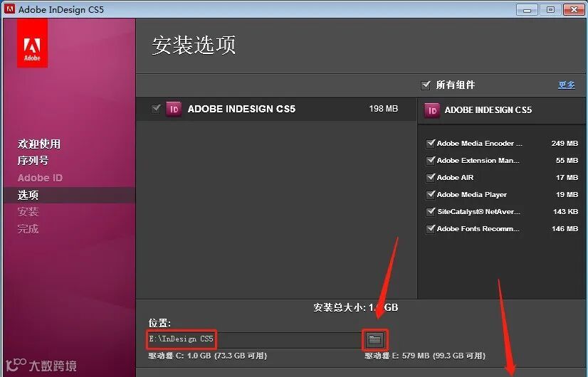Viewport: 588px width, 377px height.
Task: Uncheck Adobe Extension Manager component
Action: (430, 160)
